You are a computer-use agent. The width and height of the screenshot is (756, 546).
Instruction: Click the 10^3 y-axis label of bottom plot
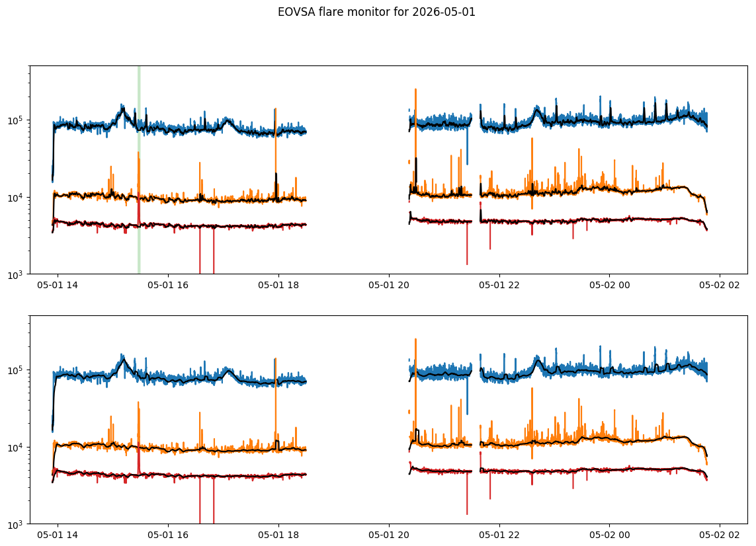[x=17, y=524]
